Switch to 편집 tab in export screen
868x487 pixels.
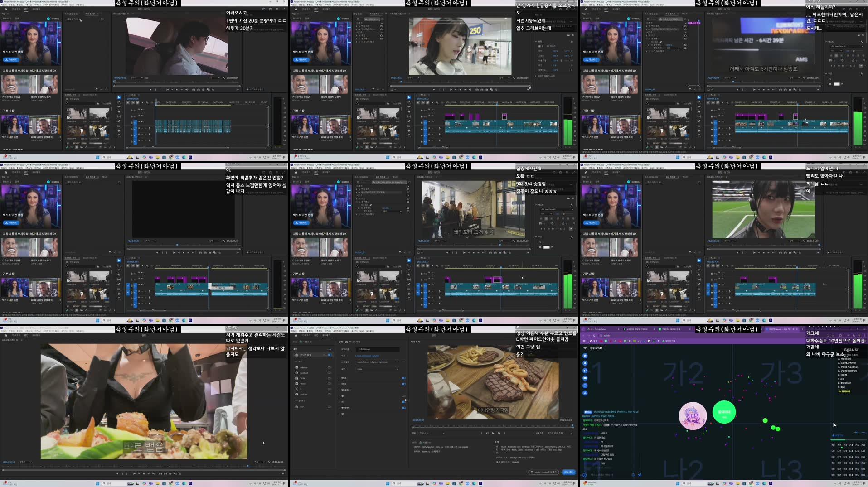tap(316, 335)
